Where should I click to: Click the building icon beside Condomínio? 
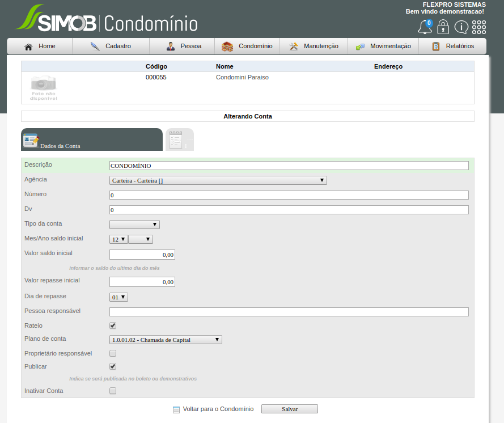(227, 46)
